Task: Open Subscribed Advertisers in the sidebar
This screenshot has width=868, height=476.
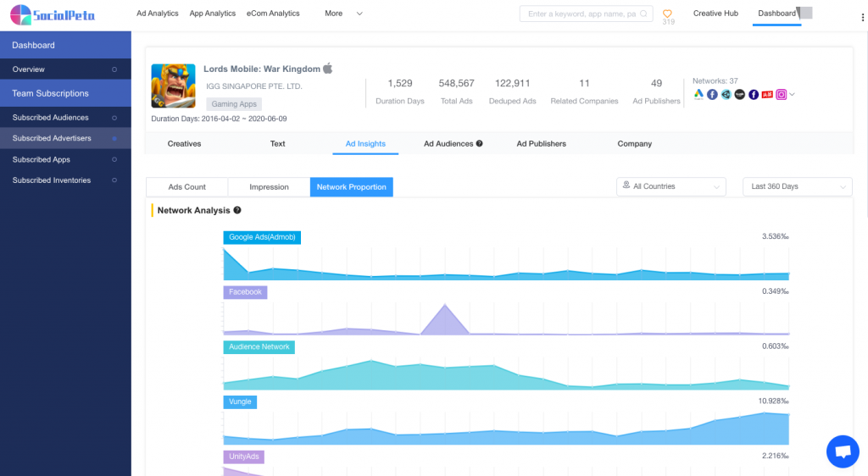Action: [65, 138]
